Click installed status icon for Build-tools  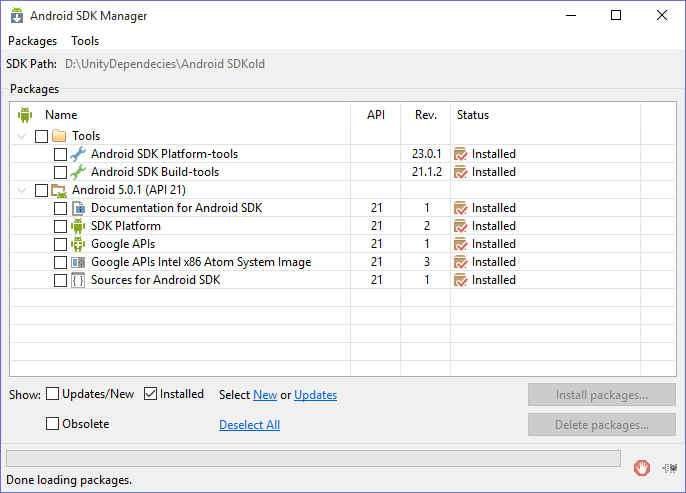(460, 172)
